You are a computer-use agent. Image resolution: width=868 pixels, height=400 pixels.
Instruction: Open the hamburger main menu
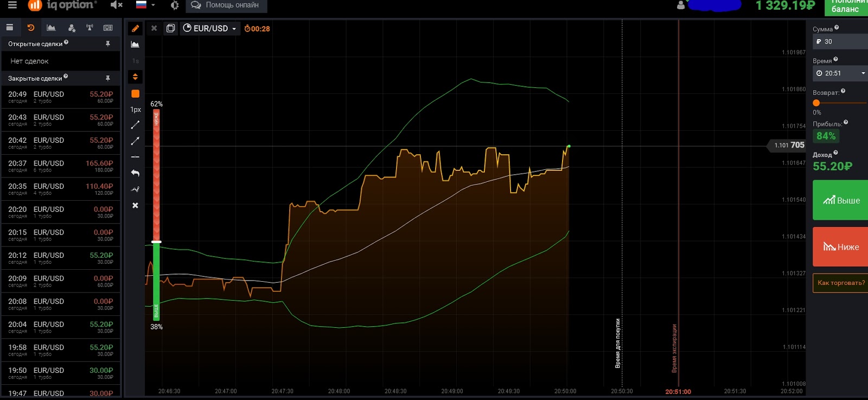click(x=12, y=5)
